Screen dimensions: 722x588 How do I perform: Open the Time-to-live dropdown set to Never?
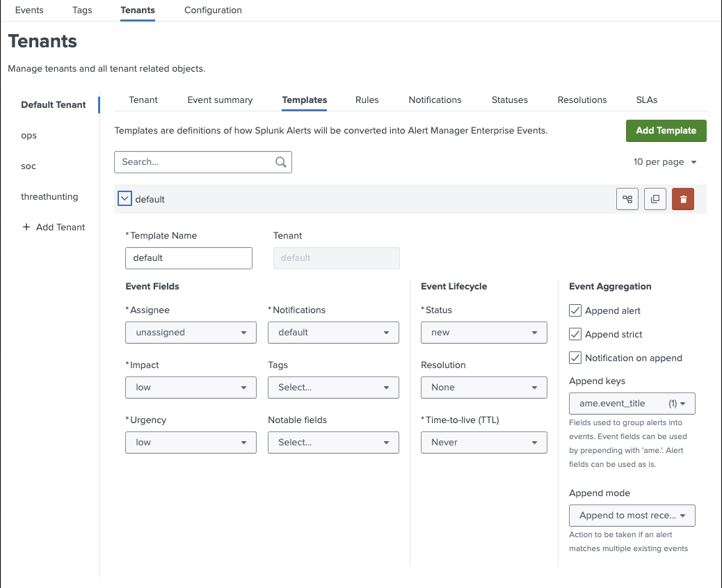(x=483, y=443)
